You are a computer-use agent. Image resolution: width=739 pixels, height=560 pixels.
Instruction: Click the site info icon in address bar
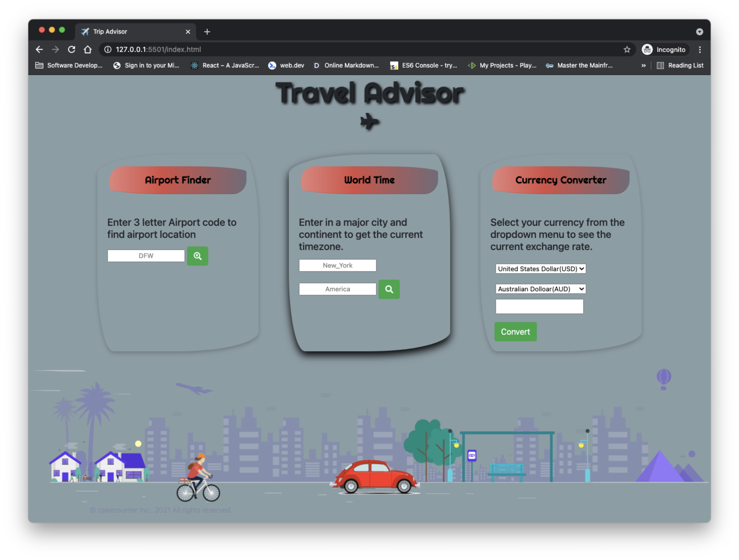click(108, 49)
